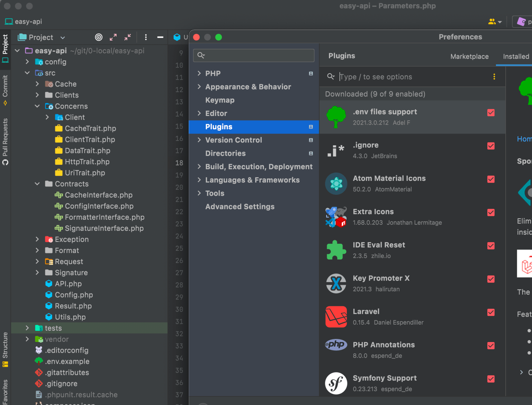
Task: Open Favorites sidebar tab
Action: click(5, 392)
